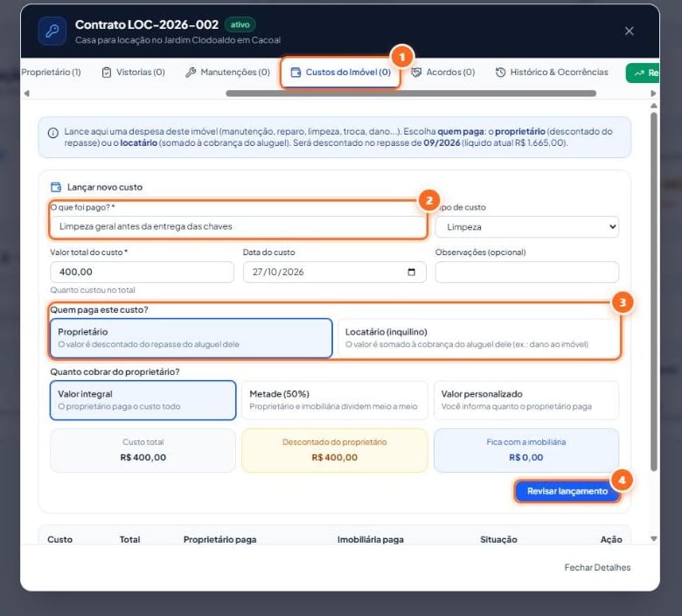Open the calendar picker icon in date field

point(412,272)
